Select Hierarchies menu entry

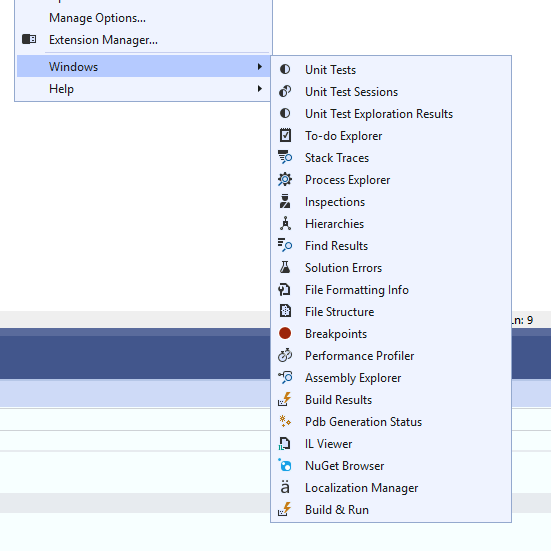[391, 223]
